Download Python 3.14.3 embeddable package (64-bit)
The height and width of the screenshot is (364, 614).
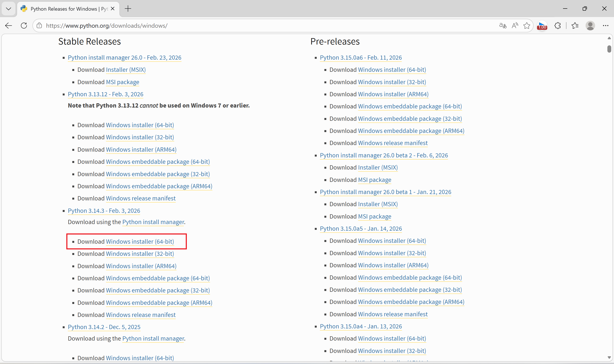(158, 278)
